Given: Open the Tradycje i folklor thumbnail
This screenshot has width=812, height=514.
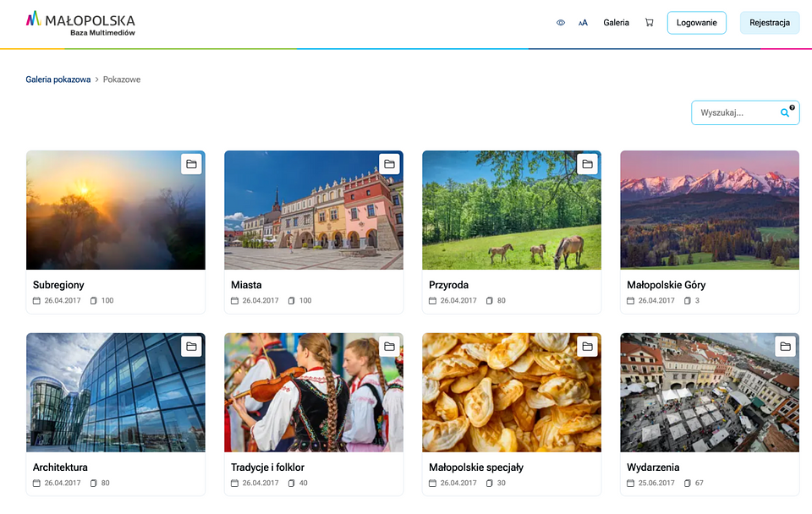Looking at the screenshot, I should point(314,392).
